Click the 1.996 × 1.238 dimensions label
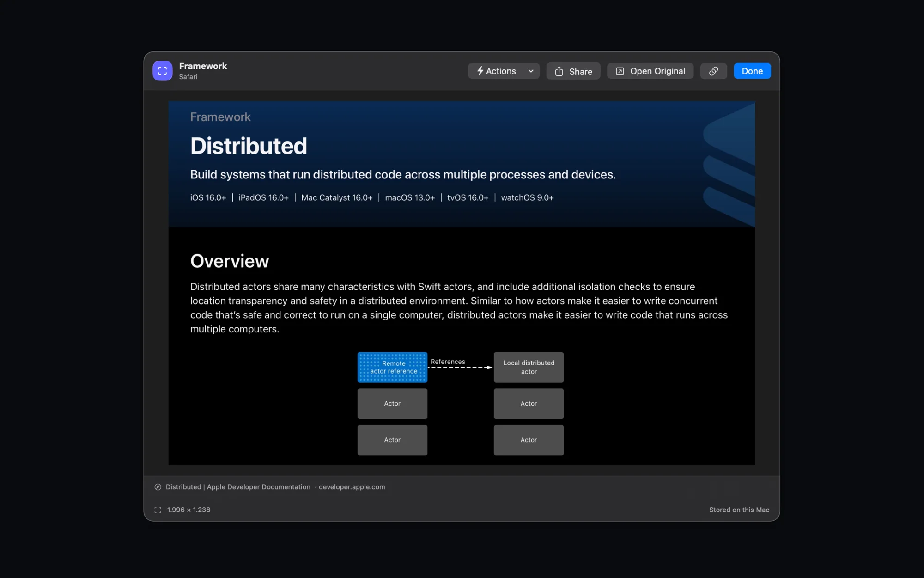924x578 pixels. click(x=188, y=510)
